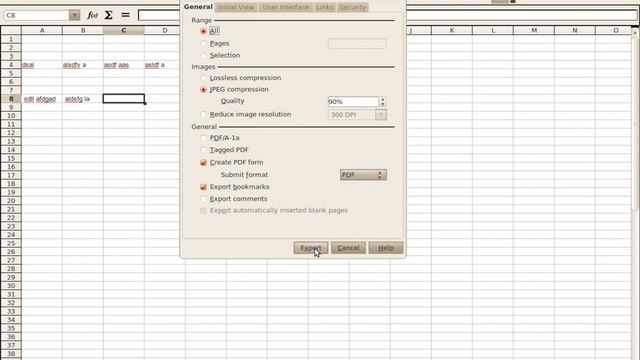Uncheck Create PDF form checkbox
The height and width of the screenshot is (360, 640).
[203, 162]
